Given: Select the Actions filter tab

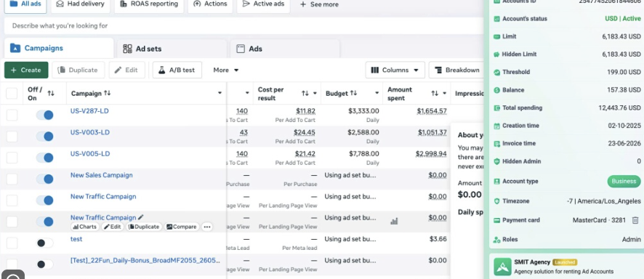Looking at the screenshot, I should click(x=210, y=4).
